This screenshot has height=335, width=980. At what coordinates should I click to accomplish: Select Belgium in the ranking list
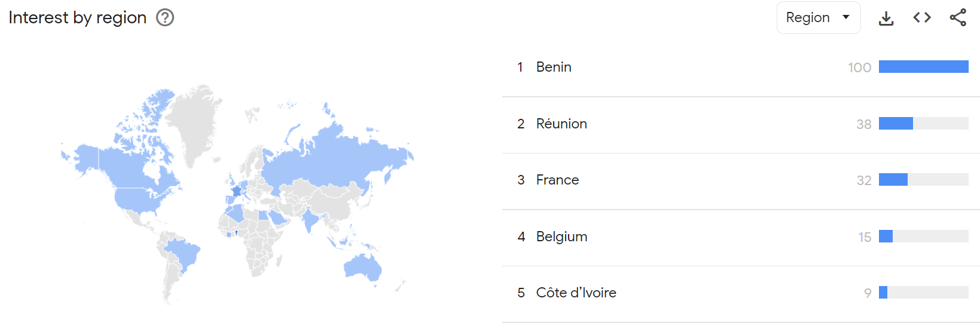pyautogui.click(x=561, y=236)
